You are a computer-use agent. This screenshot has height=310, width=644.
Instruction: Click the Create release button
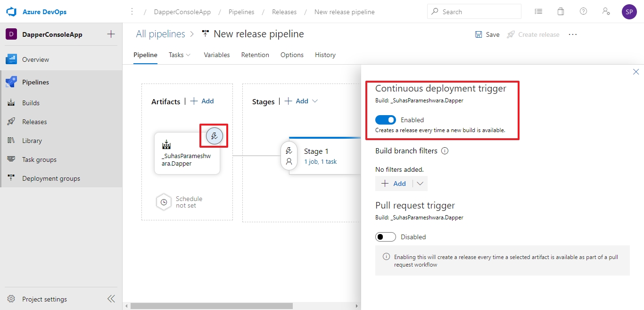[533, 34]
